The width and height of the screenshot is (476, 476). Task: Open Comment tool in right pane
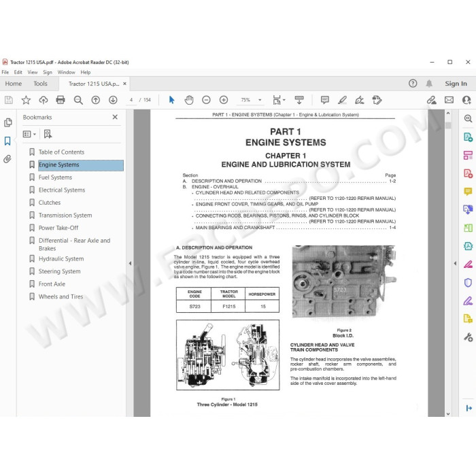tap(468, 191)
